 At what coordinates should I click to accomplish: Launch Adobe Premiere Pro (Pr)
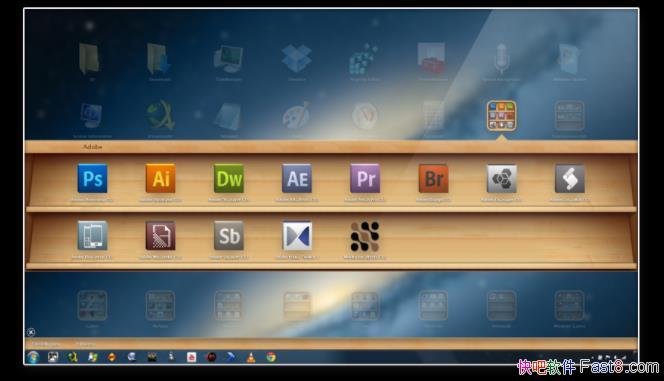365,179
